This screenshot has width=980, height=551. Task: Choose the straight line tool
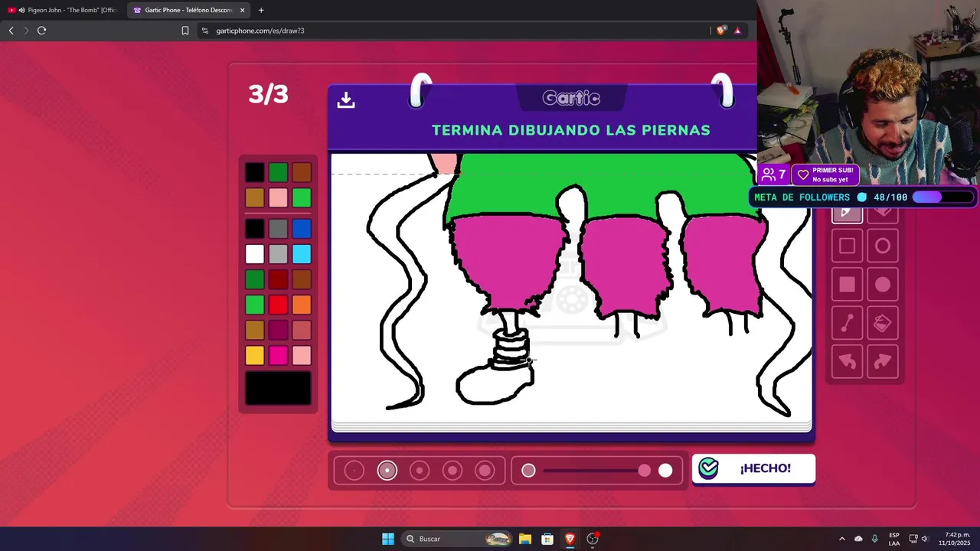847,323
